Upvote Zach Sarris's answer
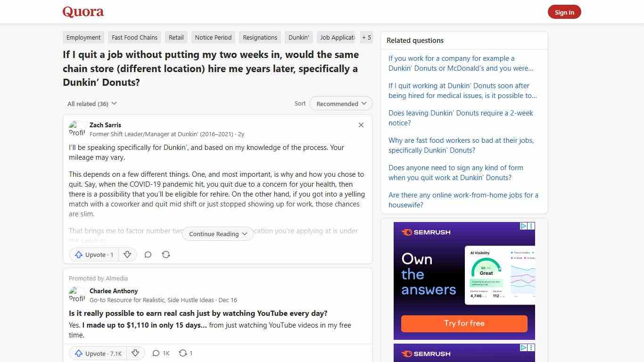Image resolution: width=644 pixels, height=362 pixels. 93,255
